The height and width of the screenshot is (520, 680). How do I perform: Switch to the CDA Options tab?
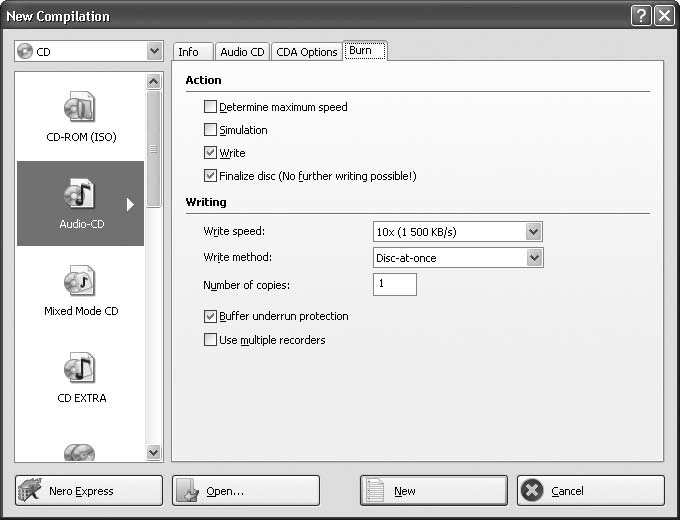click(306, 52)
